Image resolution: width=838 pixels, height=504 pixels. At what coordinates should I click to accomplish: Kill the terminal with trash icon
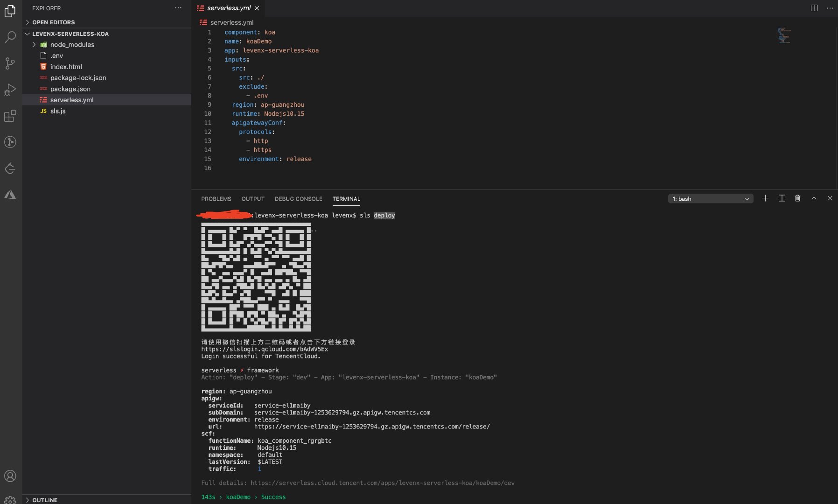[x=798, y=198]
